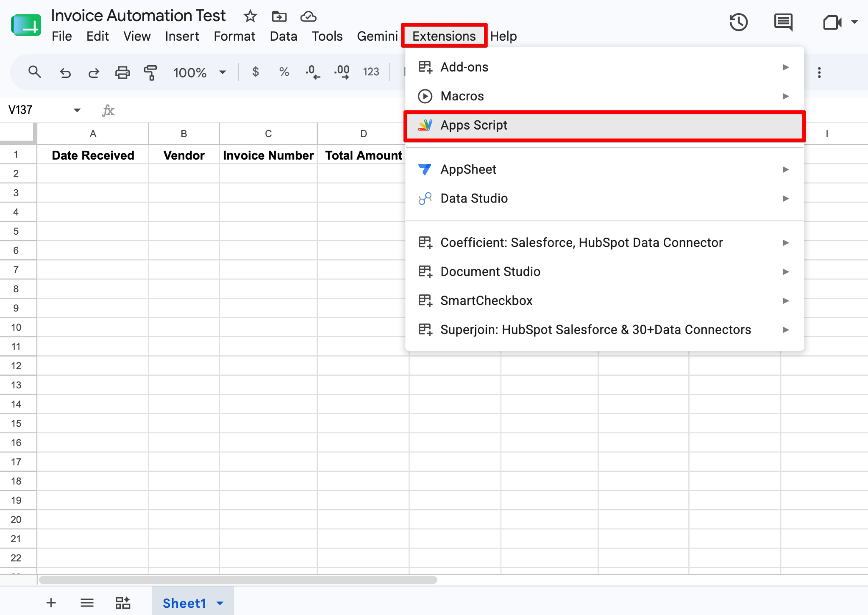The width and height of the screenshot is (868, 615).
Task: Click the Macros play icon
Action: pos(425,96)
